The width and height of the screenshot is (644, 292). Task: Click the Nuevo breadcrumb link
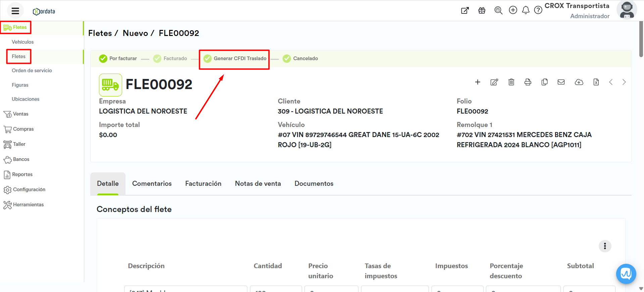135,33
